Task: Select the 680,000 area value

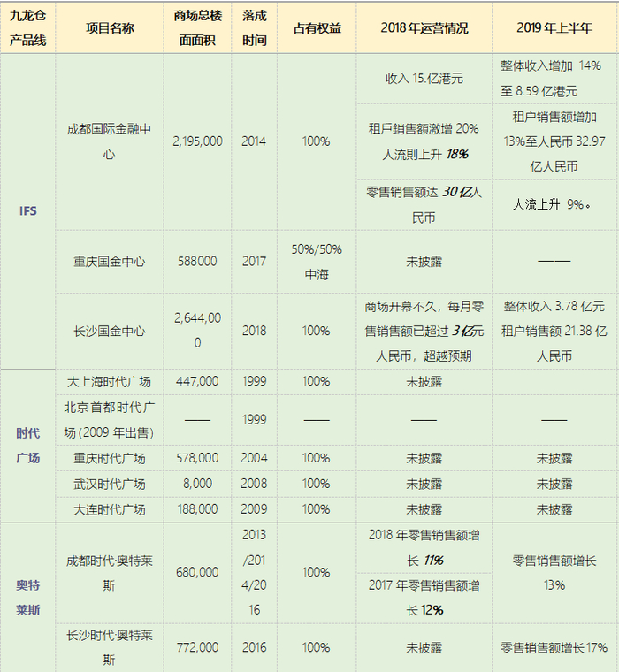Action: [197, 573]
